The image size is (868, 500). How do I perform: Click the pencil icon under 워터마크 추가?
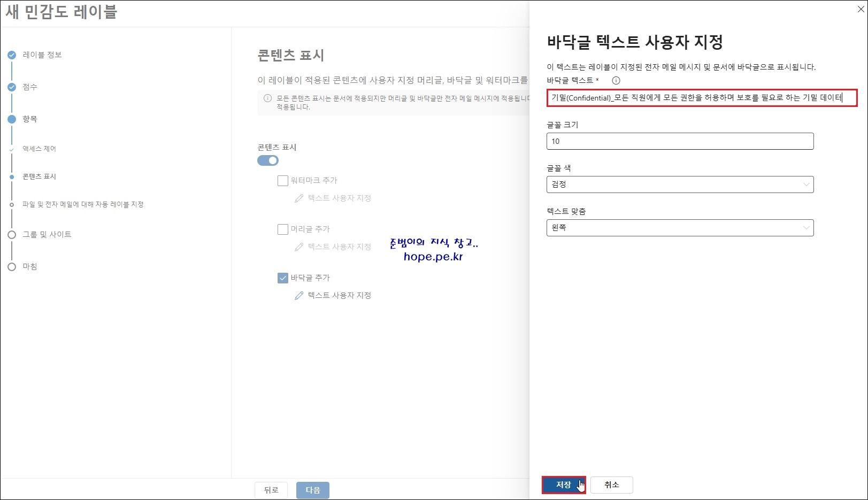tap(299, 198)
